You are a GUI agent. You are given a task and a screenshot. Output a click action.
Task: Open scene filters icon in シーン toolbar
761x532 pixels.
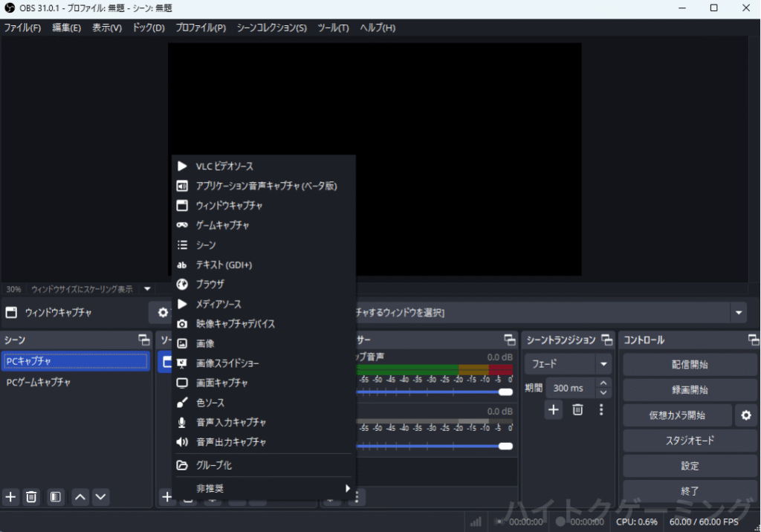tap(55, 497)
